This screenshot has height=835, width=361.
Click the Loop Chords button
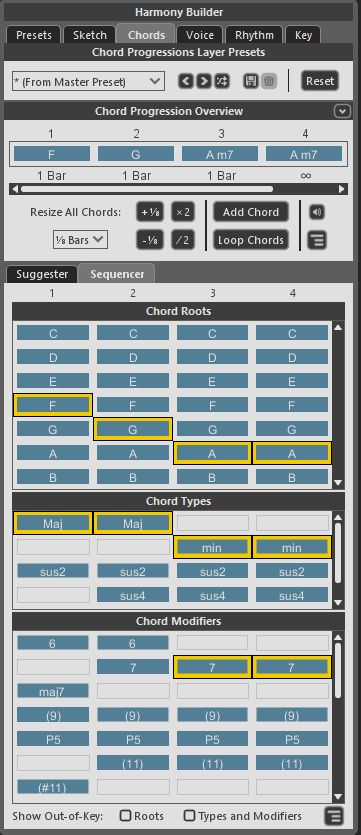[251, 240]
